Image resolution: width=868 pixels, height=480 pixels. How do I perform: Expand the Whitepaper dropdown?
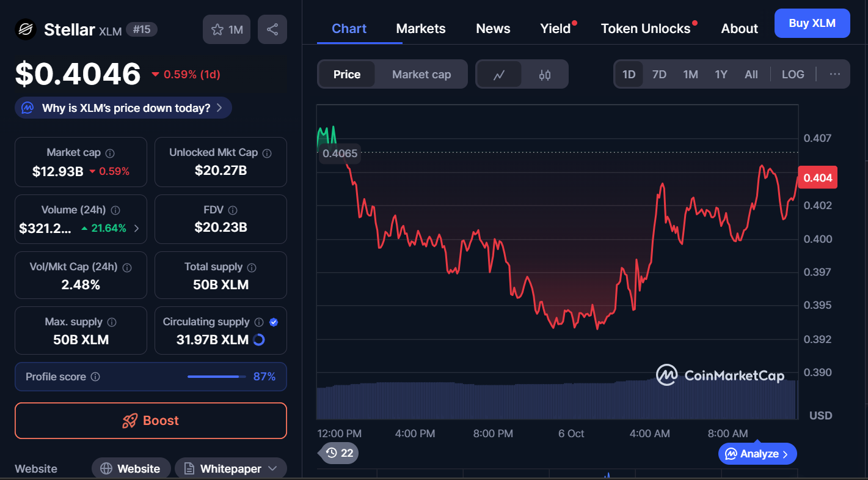(x=272, y=469)
